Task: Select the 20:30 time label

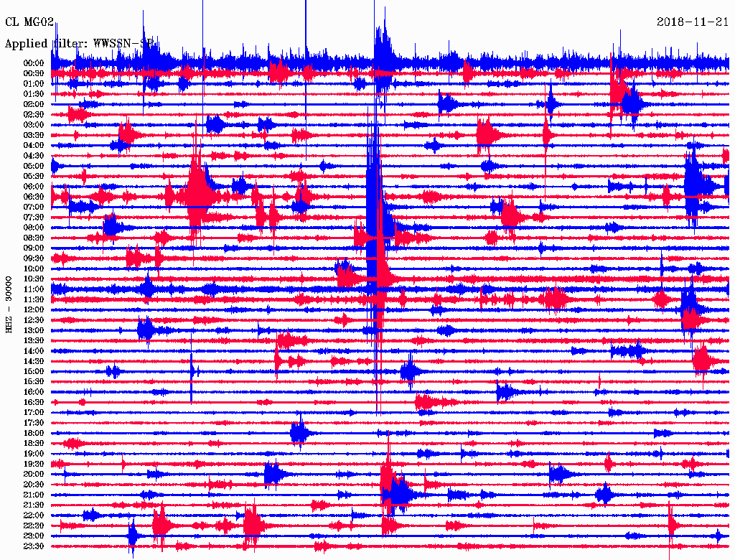Action: point(34,485)
